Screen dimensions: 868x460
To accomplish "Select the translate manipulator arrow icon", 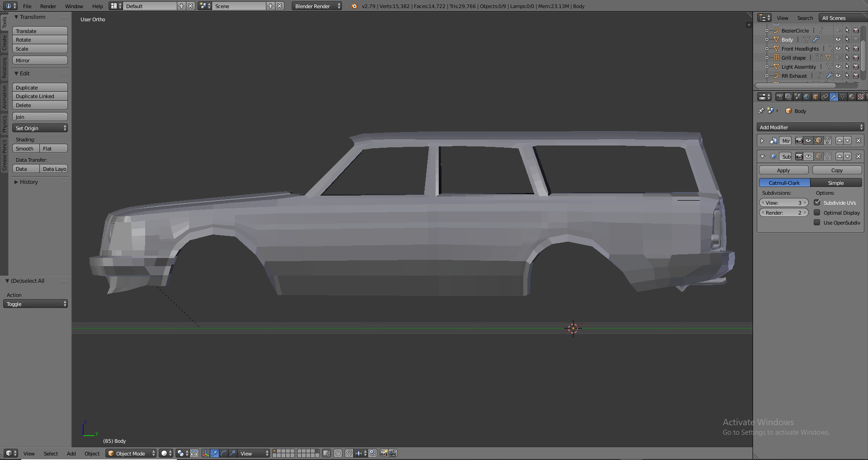I will point(215,453).
